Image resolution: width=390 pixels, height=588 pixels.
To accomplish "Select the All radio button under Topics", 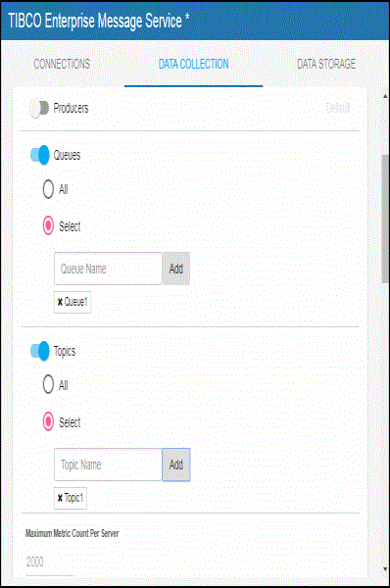I will pyautogui.click(x=48, y=385).
